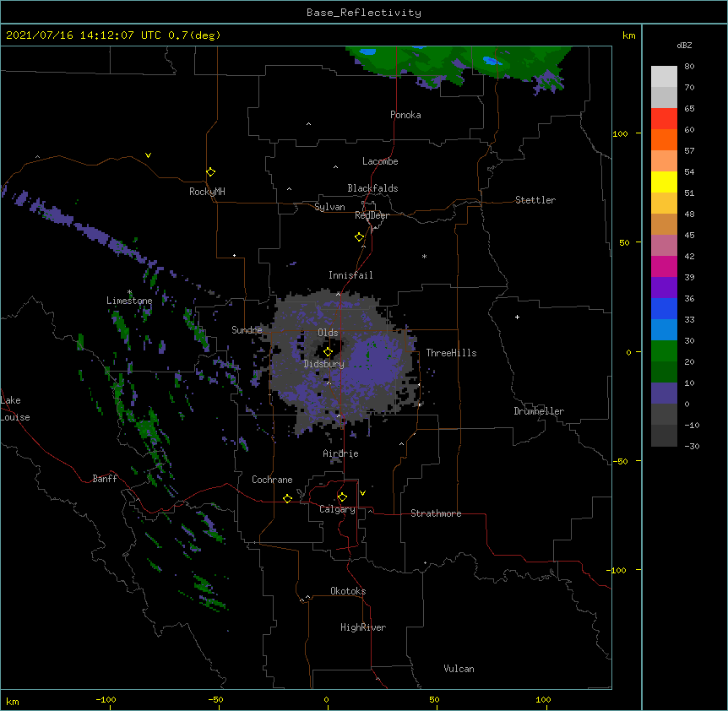Click the asterisk marker above Limestone label

[x=129, y=292]
